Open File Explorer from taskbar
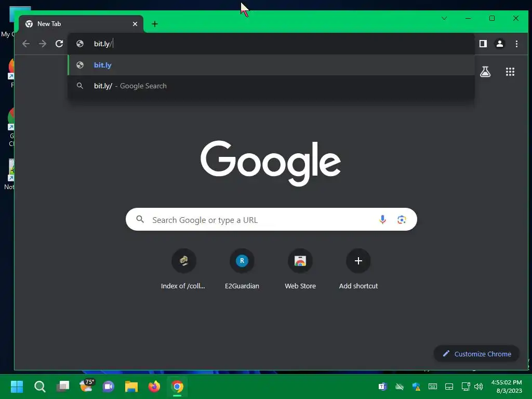This screenshot has width=532, height=399. pos(131,387)
